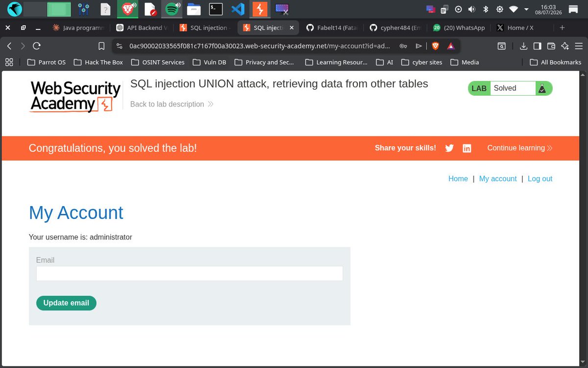The width and height of the screenshot is (588, 368).
Task: Share on Twitter from the congratulations banner
Action: point(449,148)
